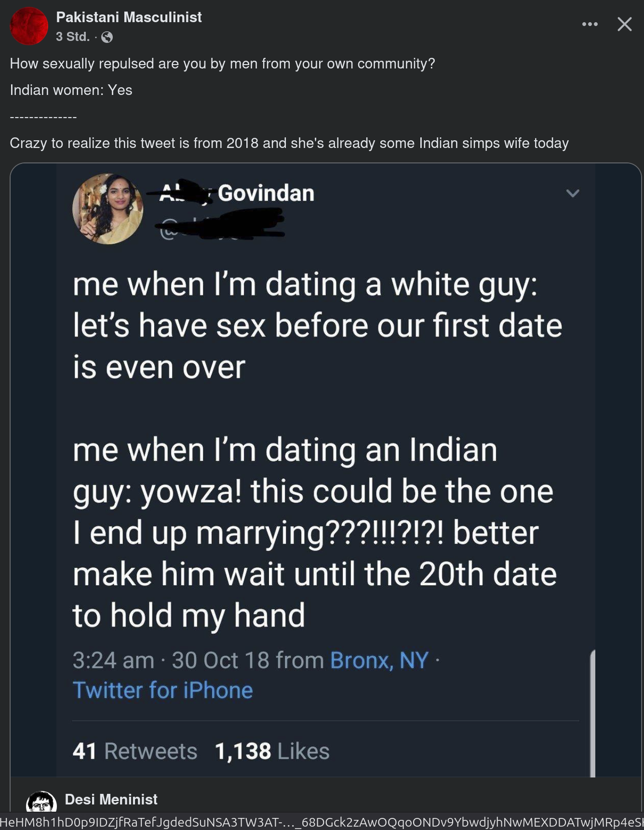The height and width of the screenshot is (830, 644).
Task: Open the Pakistani Masculinist page name link
Action: [x=129, y=17]
